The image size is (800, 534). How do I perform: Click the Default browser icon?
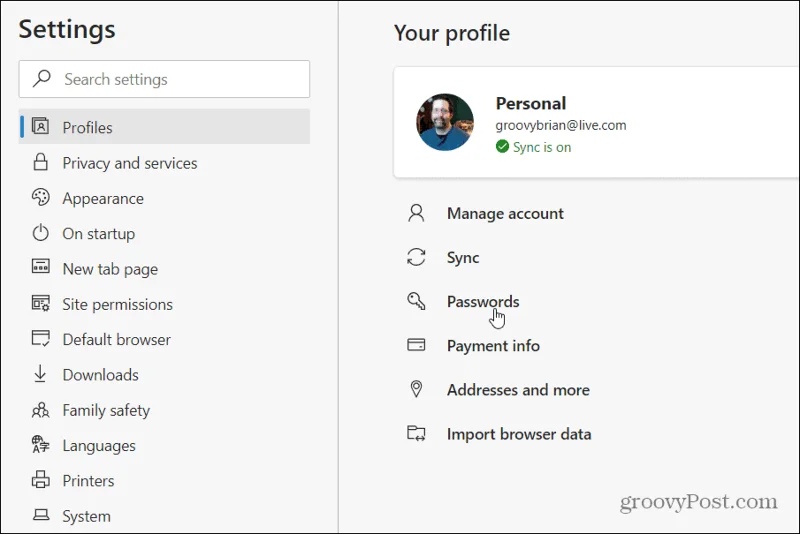(41, 338)
